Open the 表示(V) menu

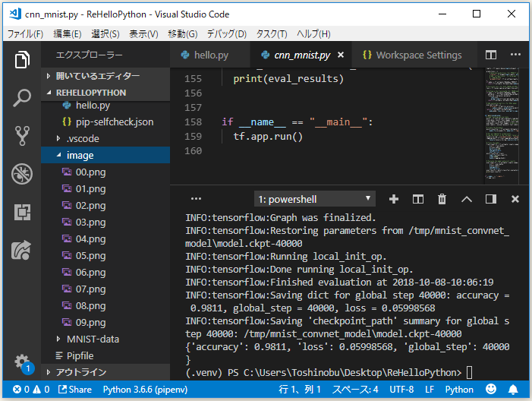point(143,34)
